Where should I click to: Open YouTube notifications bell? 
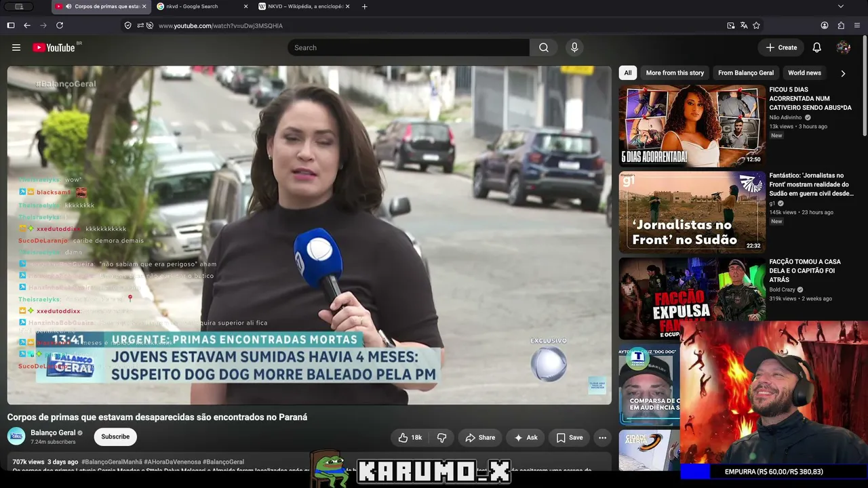(817, 47)
